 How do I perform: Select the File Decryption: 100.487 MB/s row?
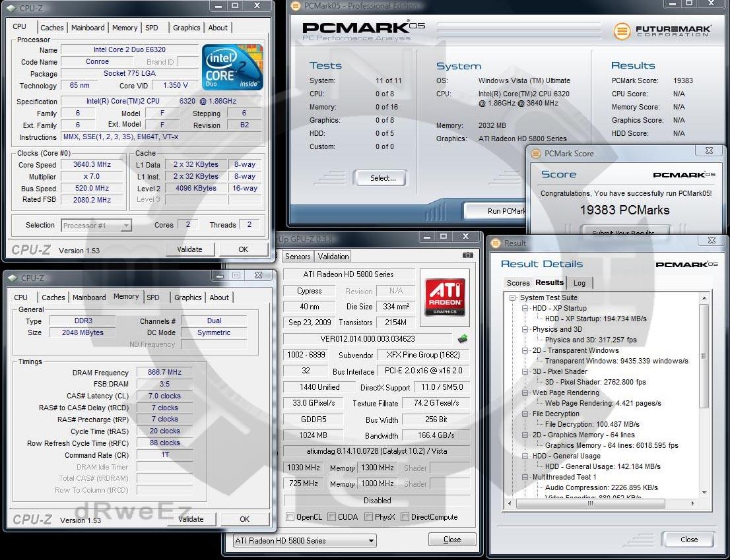coord(592,425)
